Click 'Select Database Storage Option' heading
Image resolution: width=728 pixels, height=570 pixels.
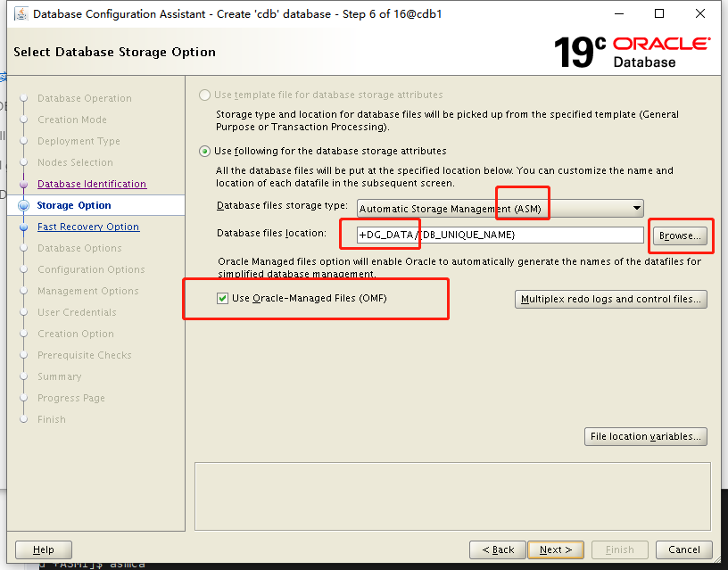pyautogui.click(x=115, y=52)
